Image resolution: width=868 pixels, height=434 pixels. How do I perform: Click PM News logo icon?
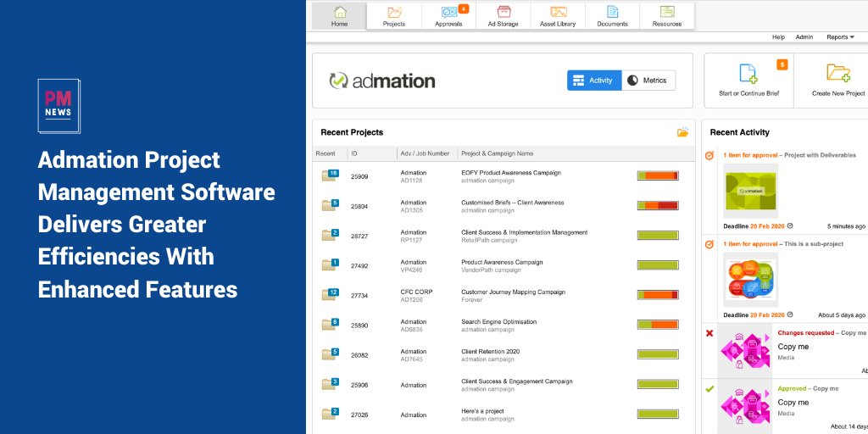58,106
